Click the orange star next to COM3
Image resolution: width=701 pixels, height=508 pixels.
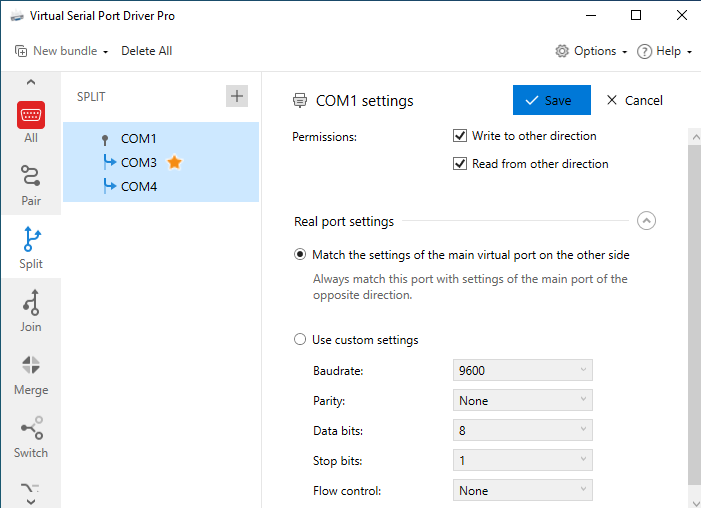tap(174, 162)
